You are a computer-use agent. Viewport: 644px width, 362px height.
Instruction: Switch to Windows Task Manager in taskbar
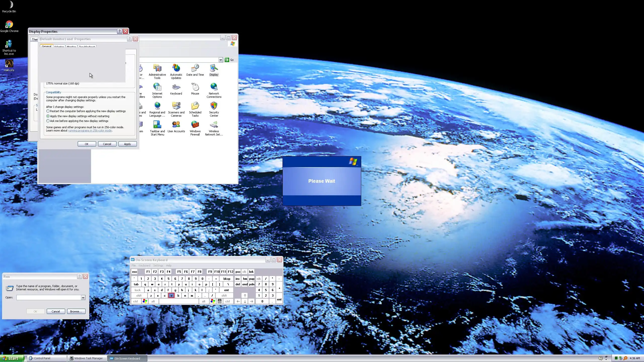tap(87, 358)
